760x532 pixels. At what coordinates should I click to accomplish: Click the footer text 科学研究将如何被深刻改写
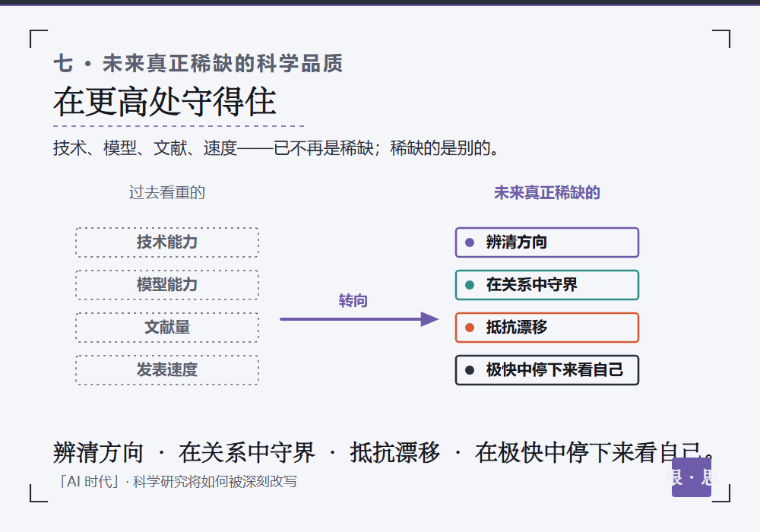[215, 482]
